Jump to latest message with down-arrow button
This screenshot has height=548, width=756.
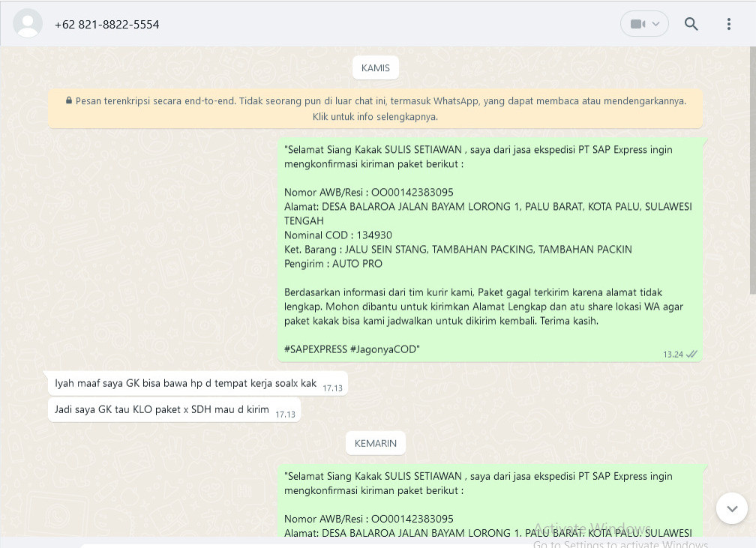tap(732, 508)
